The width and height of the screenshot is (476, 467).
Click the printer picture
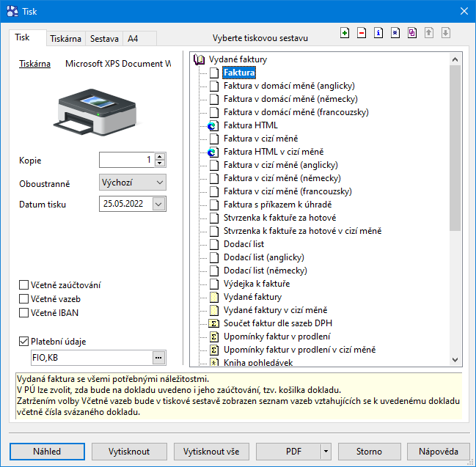(x=95, y=111)
